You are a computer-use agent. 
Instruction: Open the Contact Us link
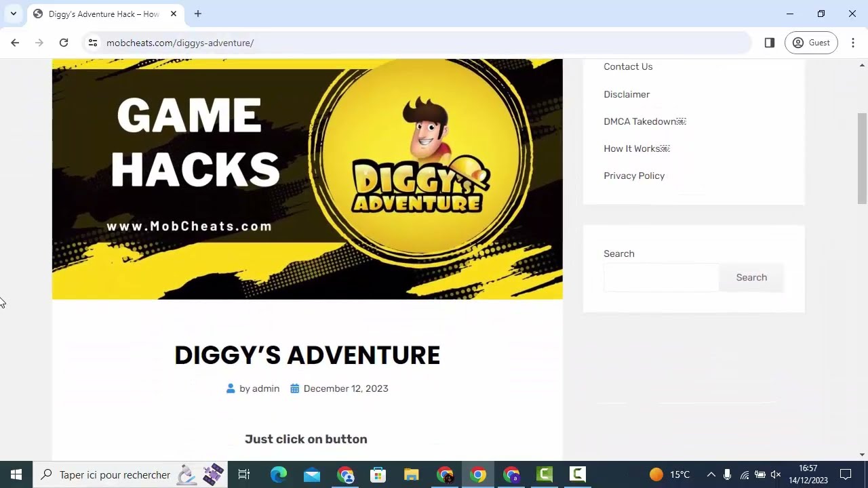(x=628, y=66)
